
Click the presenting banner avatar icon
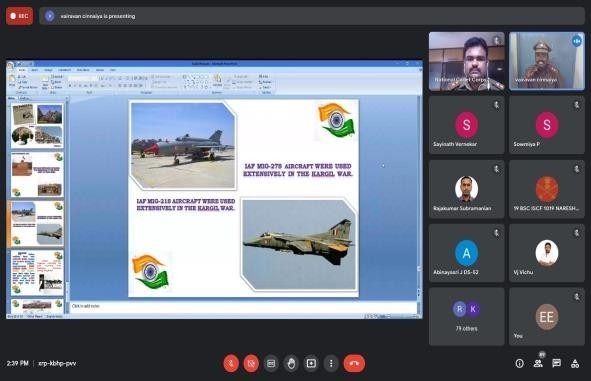click(50, 16)
